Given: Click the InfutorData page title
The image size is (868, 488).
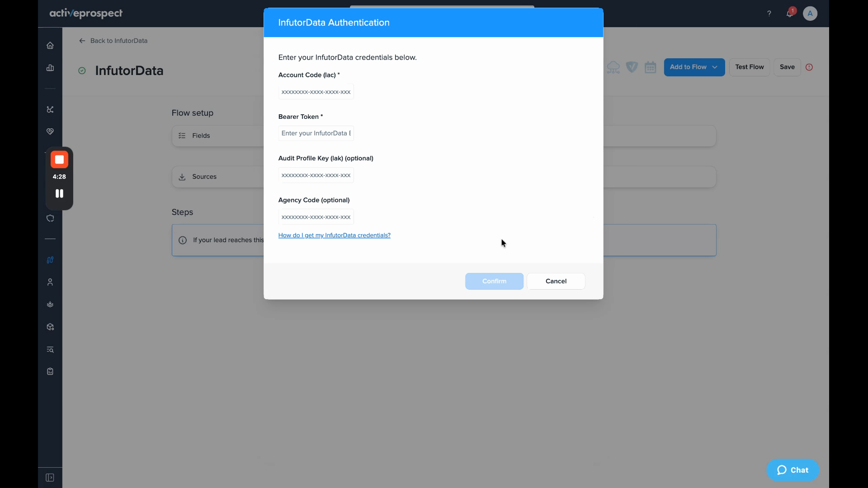Looking at the screenshot, I should [x=129, y=70].
